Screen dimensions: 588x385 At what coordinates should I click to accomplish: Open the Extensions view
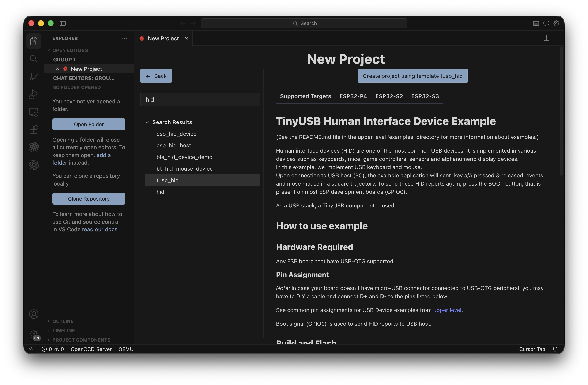coord(34,129)
